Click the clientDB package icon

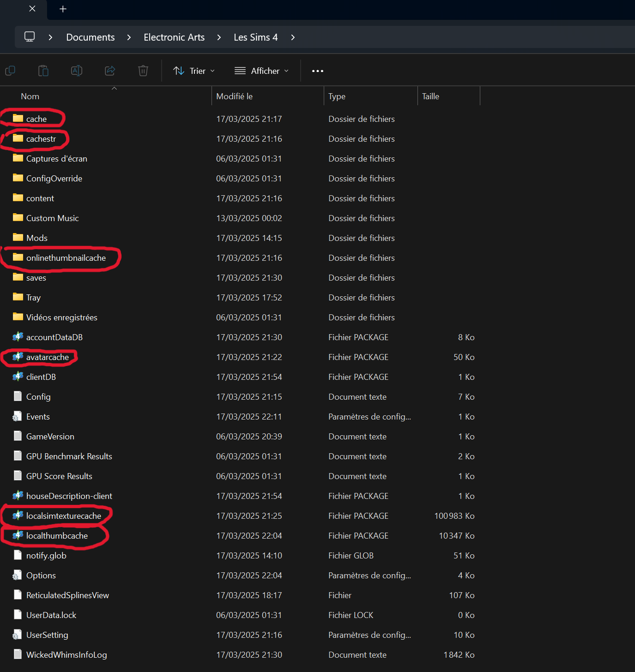pyautogui.click(x=18, y=377)
